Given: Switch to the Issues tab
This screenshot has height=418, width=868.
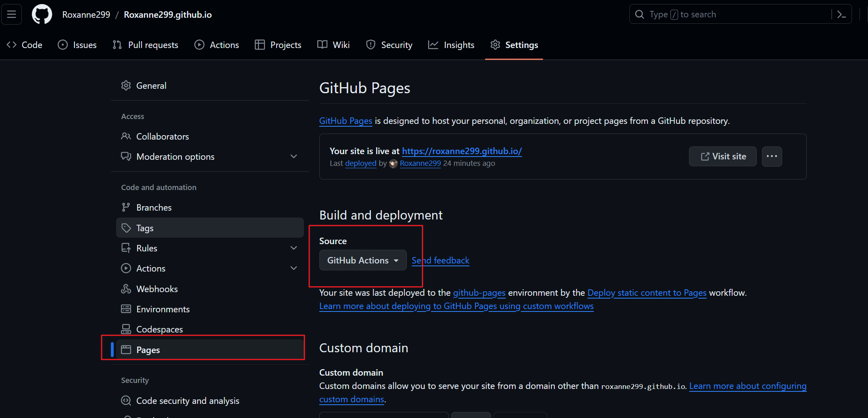Looking at the screenshot, I should (77, 45).
